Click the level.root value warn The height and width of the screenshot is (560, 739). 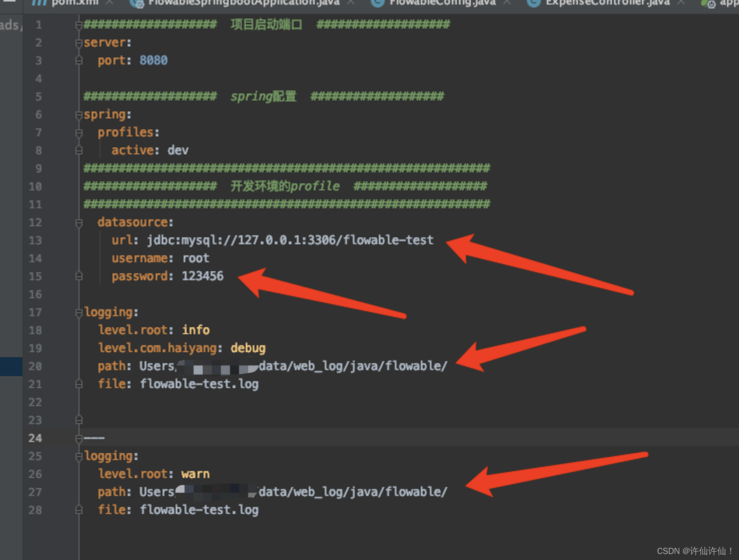(195, 474)
